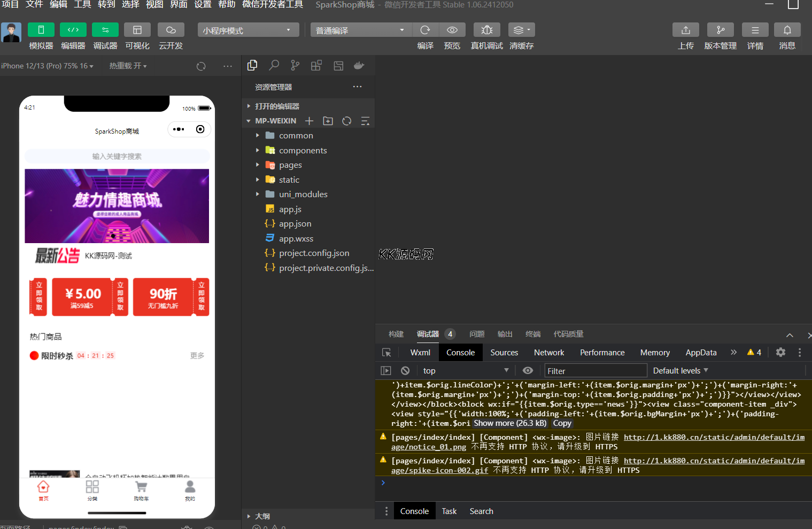Open the DevTools settings gear
The image size is (812, 529).
pos(780,352)
